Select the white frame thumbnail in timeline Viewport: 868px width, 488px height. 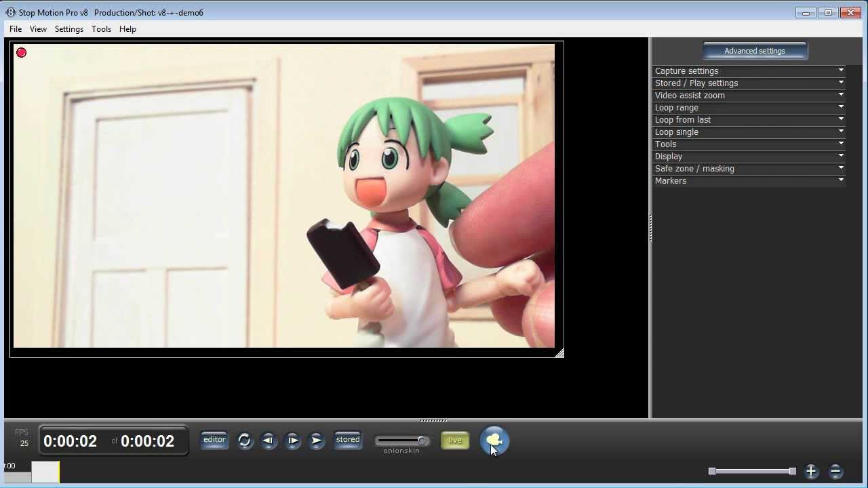(45, 472)
